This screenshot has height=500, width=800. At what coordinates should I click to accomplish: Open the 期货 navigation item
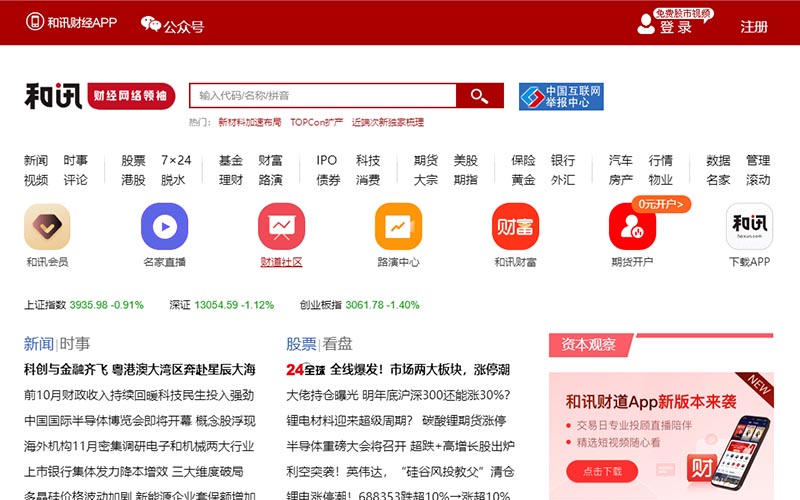[425, 160]
